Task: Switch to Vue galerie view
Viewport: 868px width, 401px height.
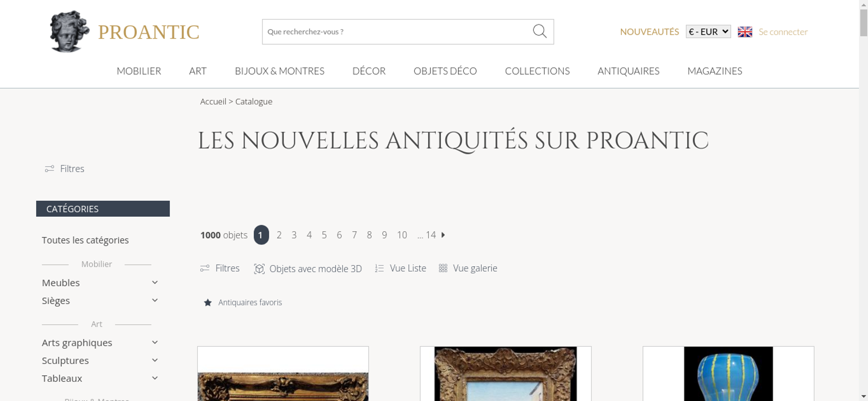Action: tap(468, 268)
